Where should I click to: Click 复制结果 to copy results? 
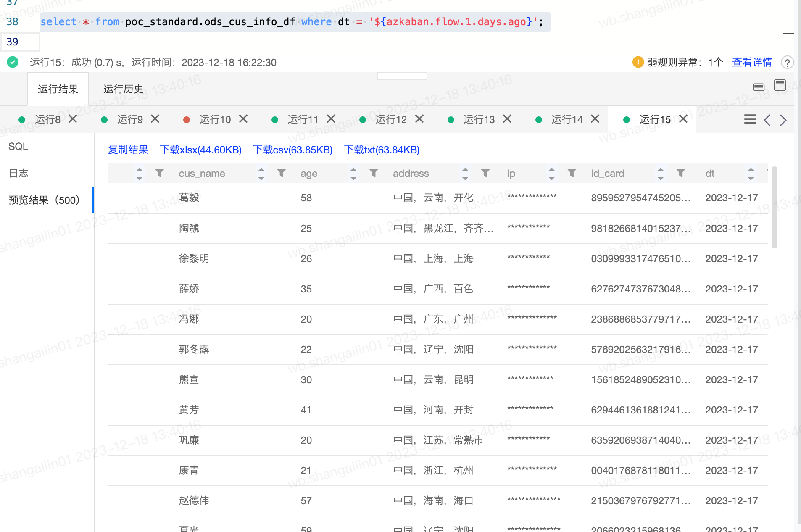pyautogui.click(x=128, y=150)
